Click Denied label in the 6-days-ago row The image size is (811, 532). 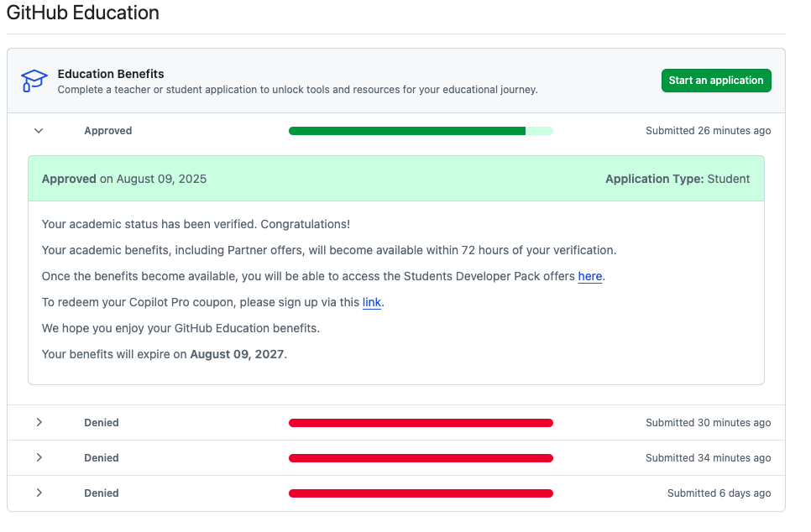(102, 493)
